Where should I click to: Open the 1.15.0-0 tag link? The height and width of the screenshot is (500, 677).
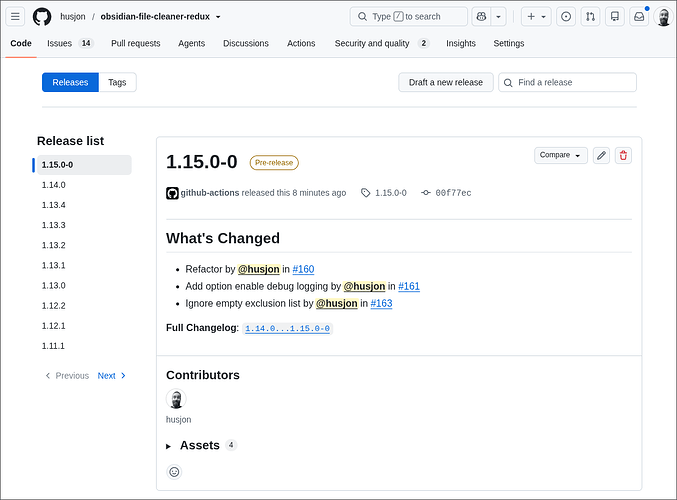(x=384, y=193)
